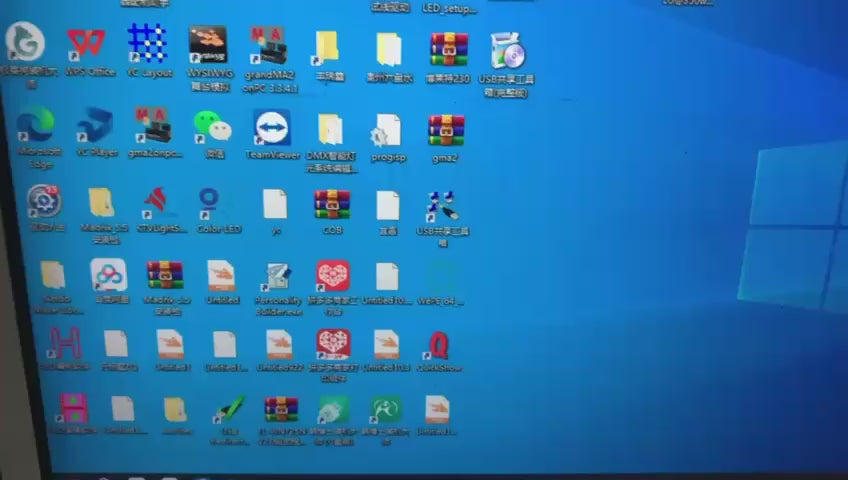Launch grandMA2 onPC 3.3.4.1
848x480 pixels.
tap(267, 46)
